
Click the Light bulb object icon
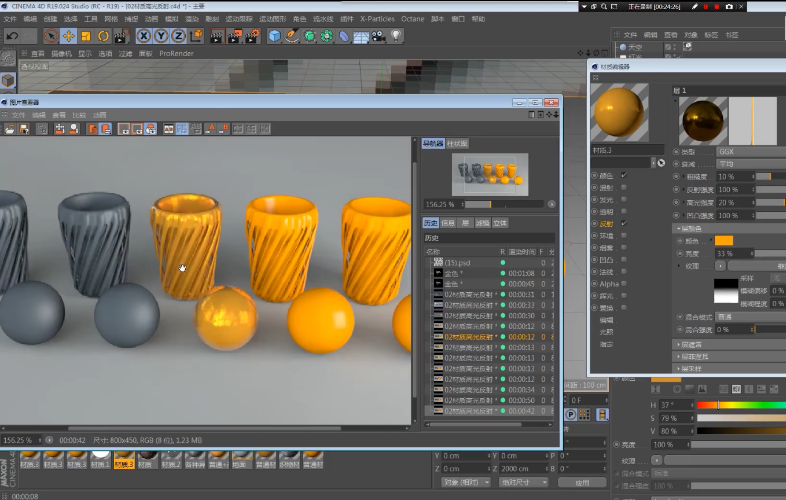click(x=396, y=36)
